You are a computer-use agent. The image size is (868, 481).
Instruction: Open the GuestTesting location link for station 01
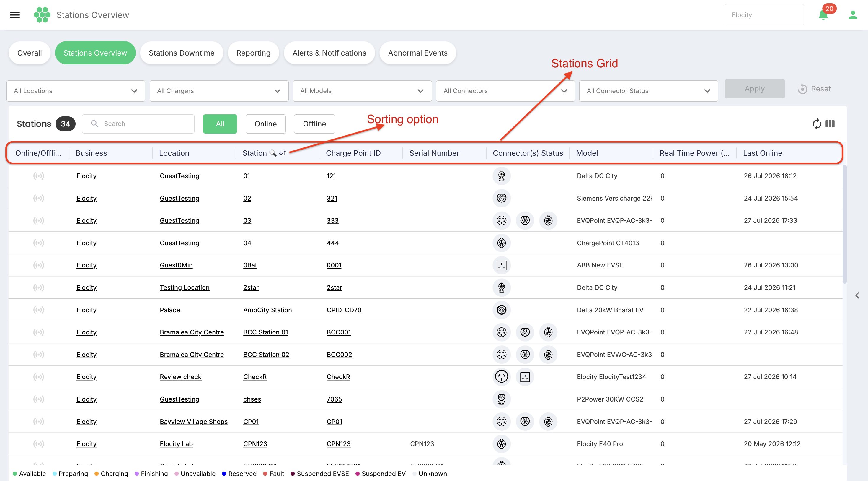[x=180, y=176]
